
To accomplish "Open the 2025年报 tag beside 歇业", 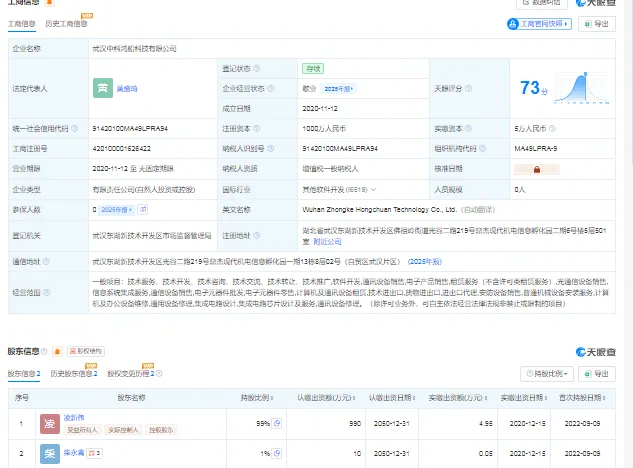I will click(338, 88).
